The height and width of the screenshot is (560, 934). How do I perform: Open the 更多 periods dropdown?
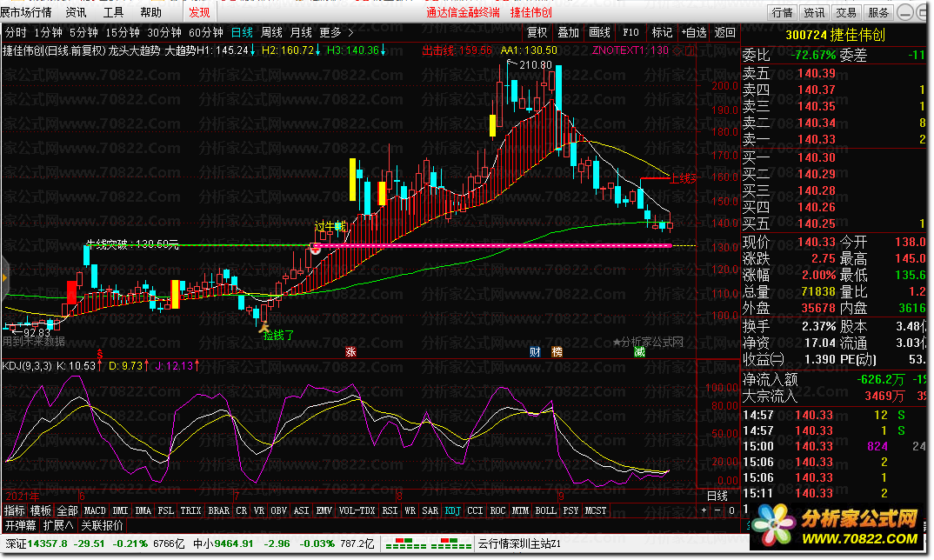pyautogui.click(x=337, y=32)
